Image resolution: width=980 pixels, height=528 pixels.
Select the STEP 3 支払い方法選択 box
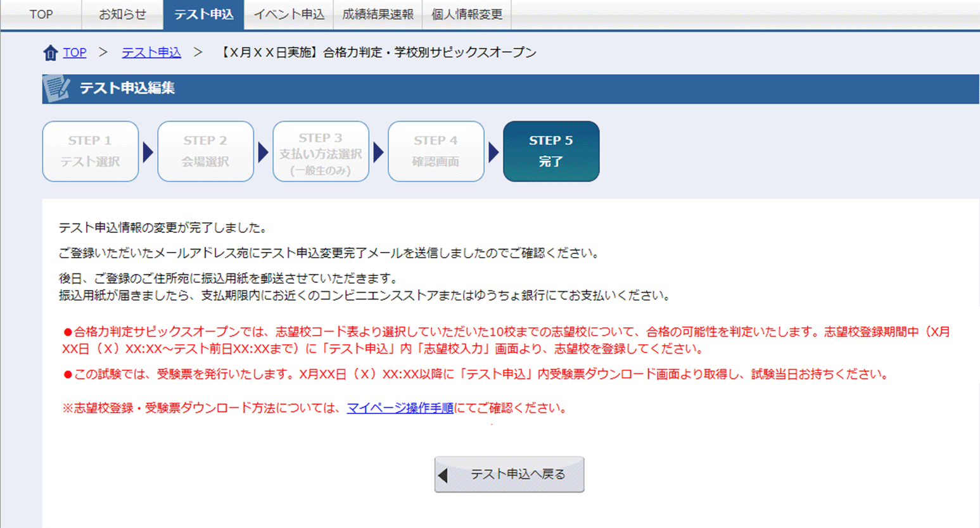pyautogui.click(x=321, y=151)
